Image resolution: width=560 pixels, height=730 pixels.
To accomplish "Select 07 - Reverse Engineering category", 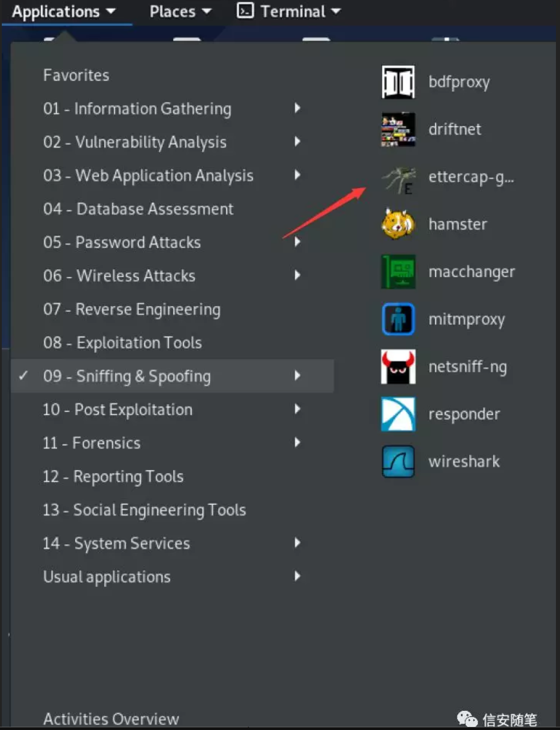I will [x=132, y=309].
